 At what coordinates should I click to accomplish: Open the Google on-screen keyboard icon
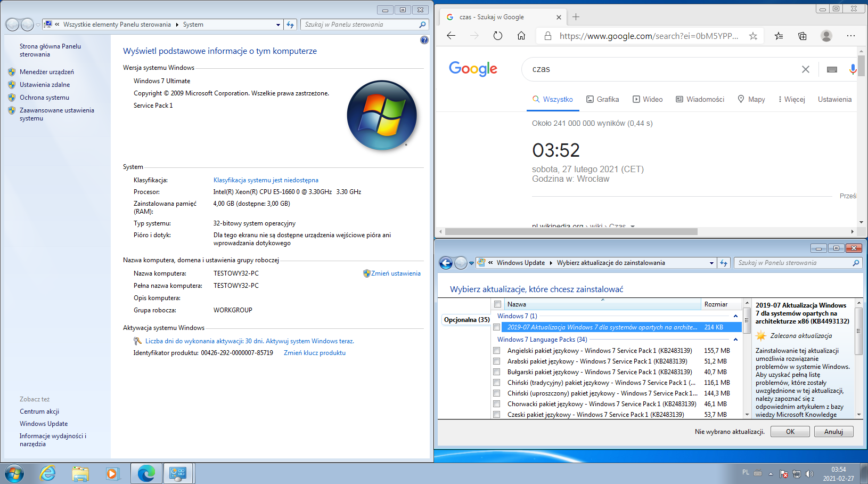(x=832, y=69)
